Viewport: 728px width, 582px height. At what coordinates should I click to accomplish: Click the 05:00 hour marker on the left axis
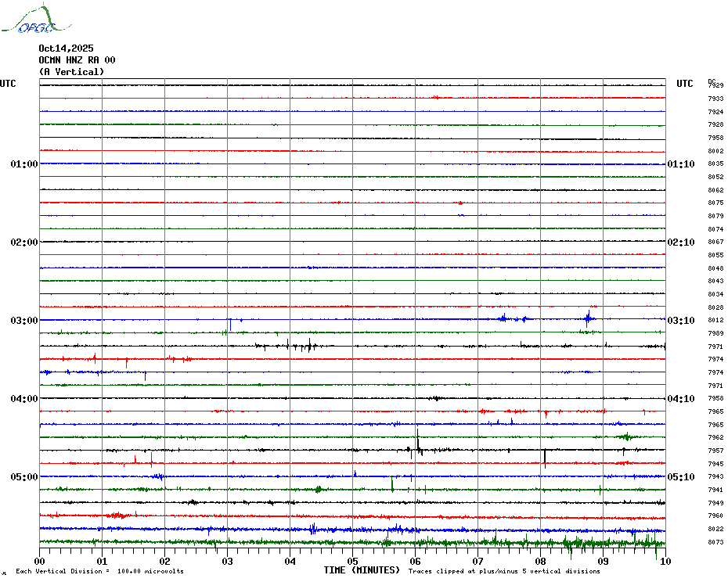pos(24,477)
